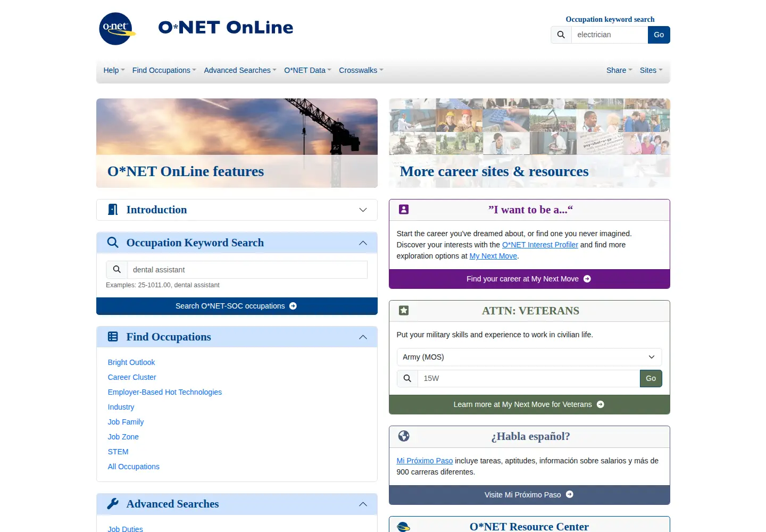This screenshot has height=532, width=766.
Task: Click the globe icon beside ¿Habla español?
Action: (x=404, y=436)
